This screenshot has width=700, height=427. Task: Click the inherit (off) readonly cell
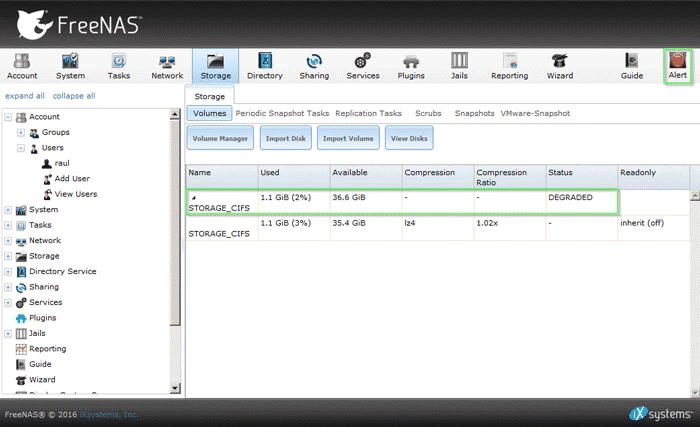(654, 228)
